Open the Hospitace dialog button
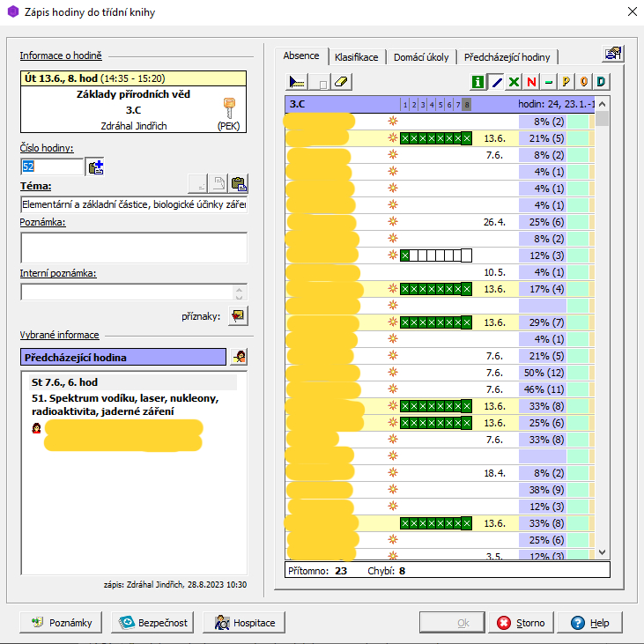 pos(244,623)
